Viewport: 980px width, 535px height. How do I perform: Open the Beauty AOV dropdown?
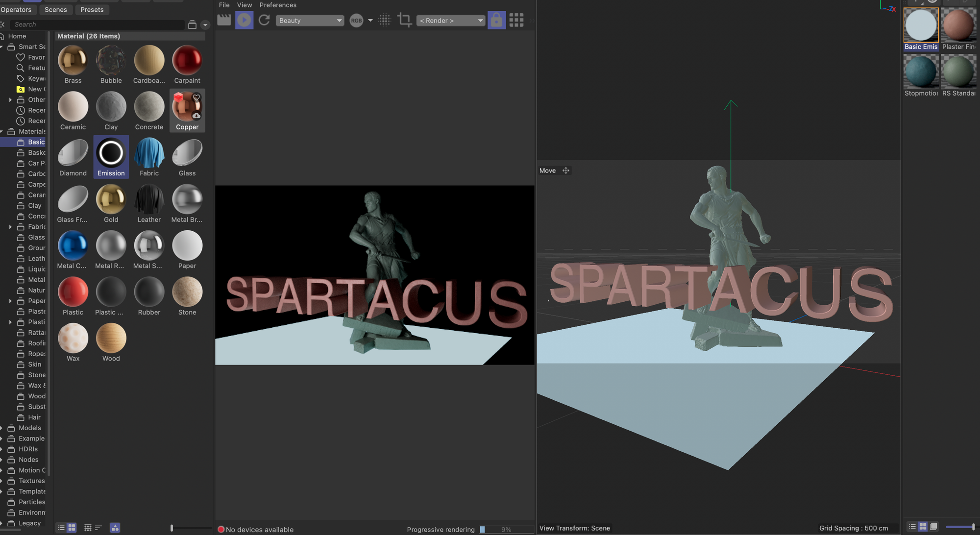310,21
